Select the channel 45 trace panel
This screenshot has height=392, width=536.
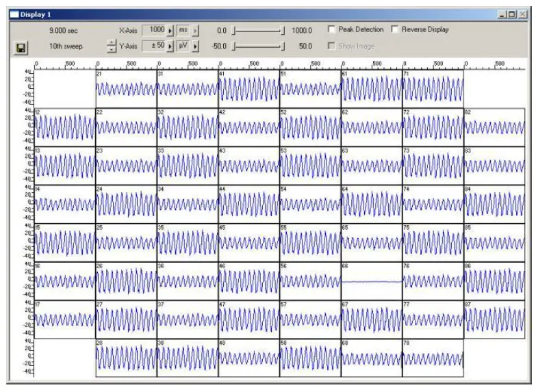pos(249,243)
